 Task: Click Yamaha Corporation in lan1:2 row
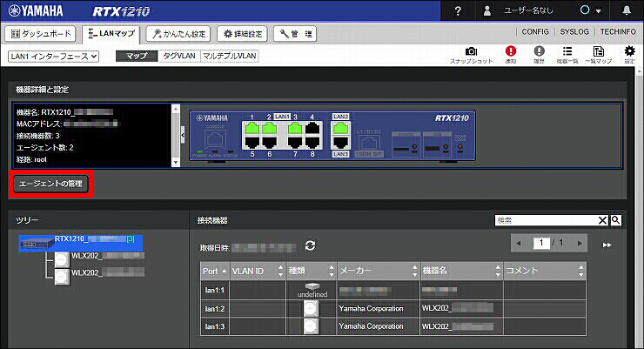371,308
